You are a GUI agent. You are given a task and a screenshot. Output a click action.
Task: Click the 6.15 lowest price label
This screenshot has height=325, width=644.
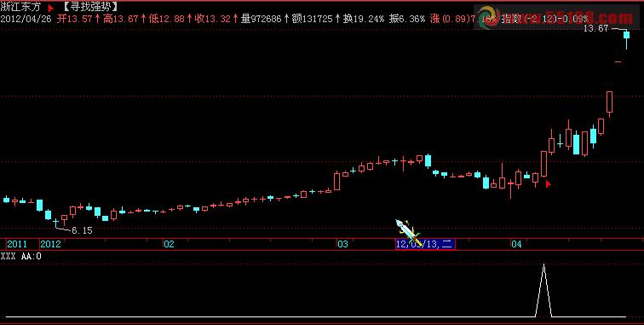tap(82, 230)
